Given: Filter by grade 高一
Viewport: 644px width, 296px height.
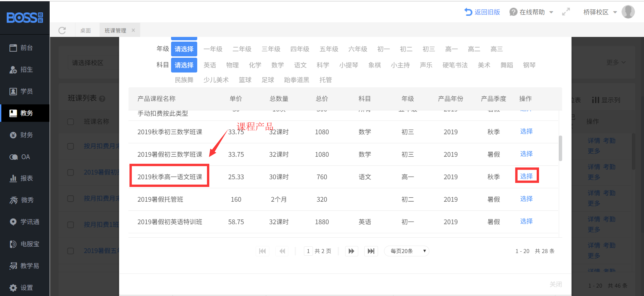Looking at the screenshot, I should pyautogui.click(x=451, y=49).
